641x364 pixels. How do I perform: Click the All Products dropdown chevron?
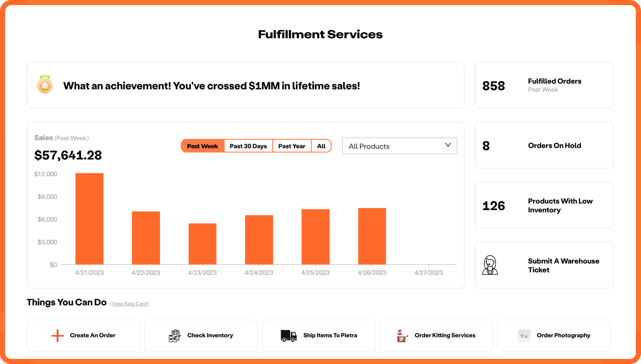tap(448, 145)
